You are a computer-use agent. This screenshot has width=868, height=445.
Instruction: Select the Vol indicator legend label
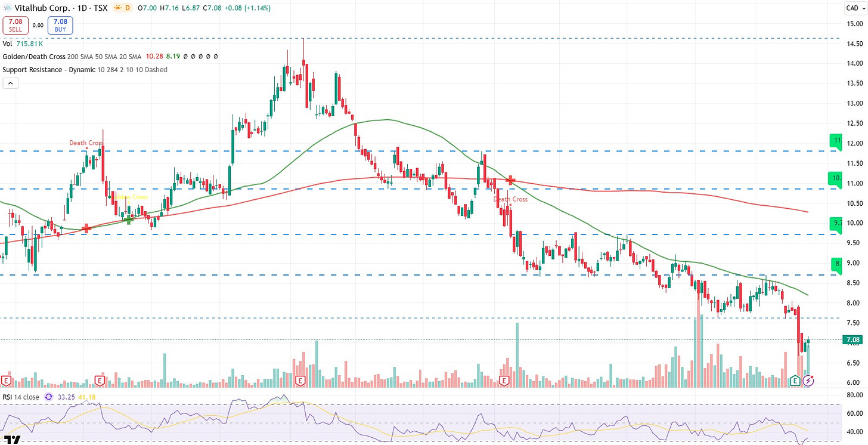(x=8, y=44)
